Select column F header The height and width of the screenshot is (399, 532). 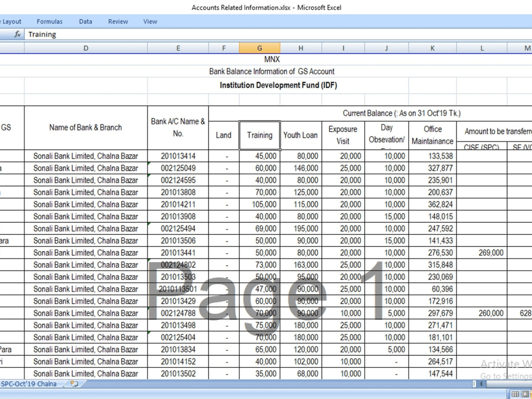[224, 48]
